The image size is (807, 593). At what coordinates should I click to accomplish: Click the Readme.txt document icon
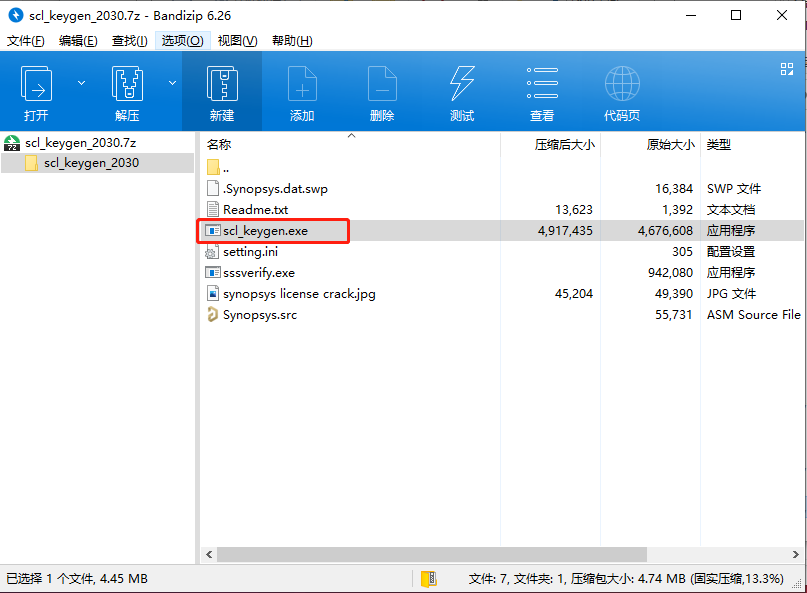pyautogui.click(x=213, y=210)
